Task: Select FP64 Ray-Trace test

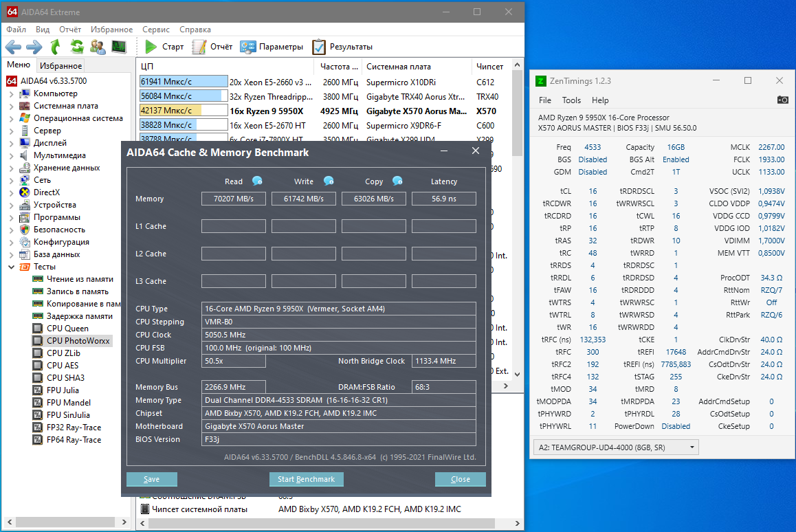Action: click(x=74, y=440)
